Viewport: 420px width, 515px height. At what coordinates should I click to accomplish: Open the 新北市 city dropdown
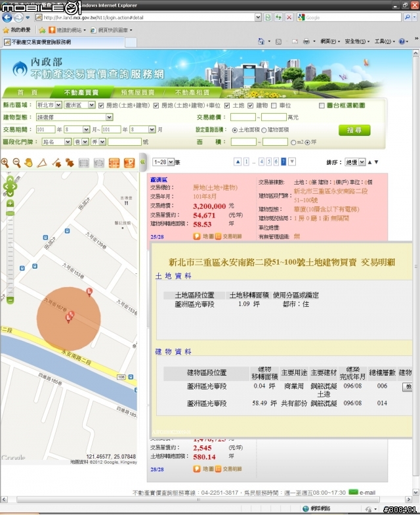49,105
